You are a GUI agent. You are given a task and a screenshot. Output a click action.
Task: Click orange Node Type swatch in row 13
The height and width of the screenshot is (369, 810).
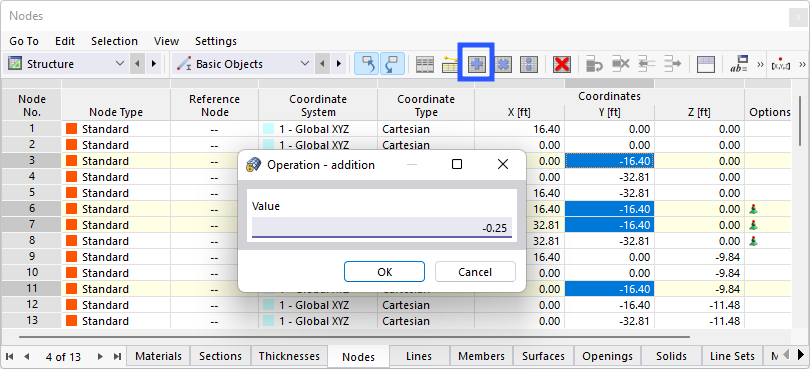[x=71, y=321]
